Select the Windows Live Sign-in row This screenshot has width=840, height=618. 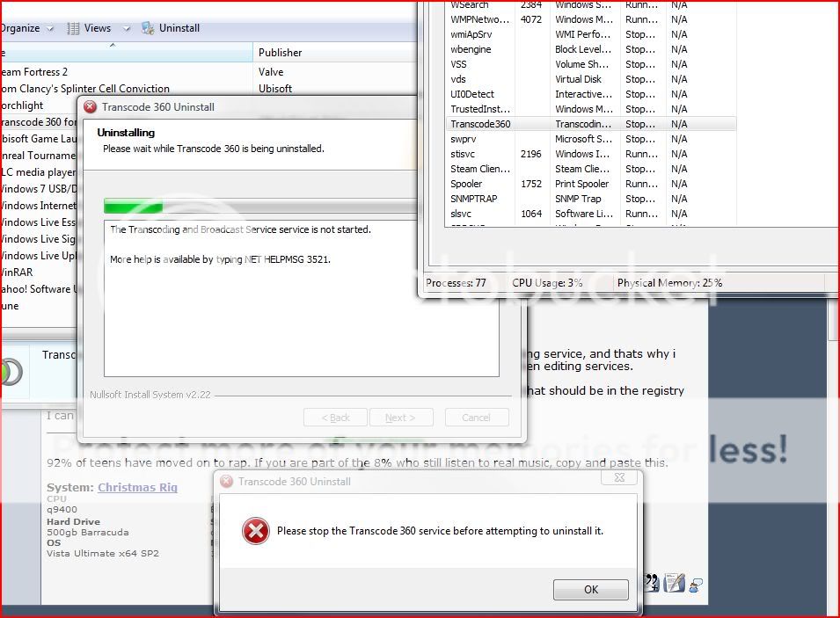(x=39, y=239)
